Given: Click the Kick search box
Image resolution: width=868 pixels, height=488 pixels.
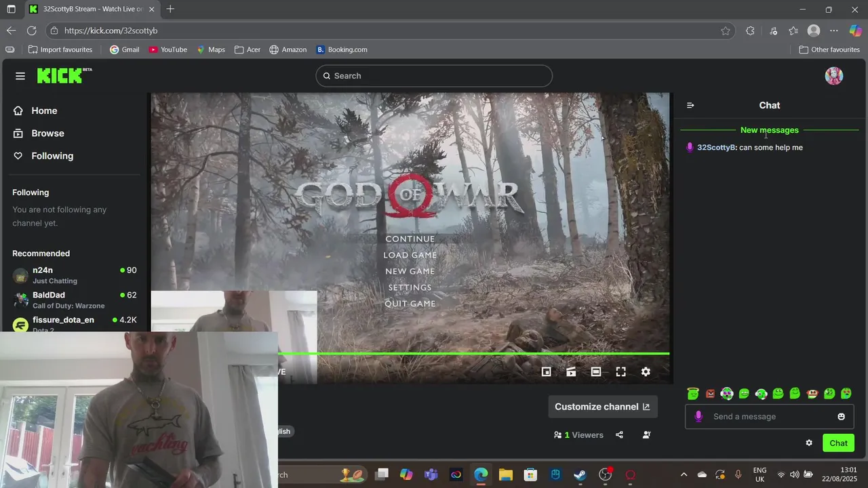Looking at the screenshot, I should coord(434,76).
